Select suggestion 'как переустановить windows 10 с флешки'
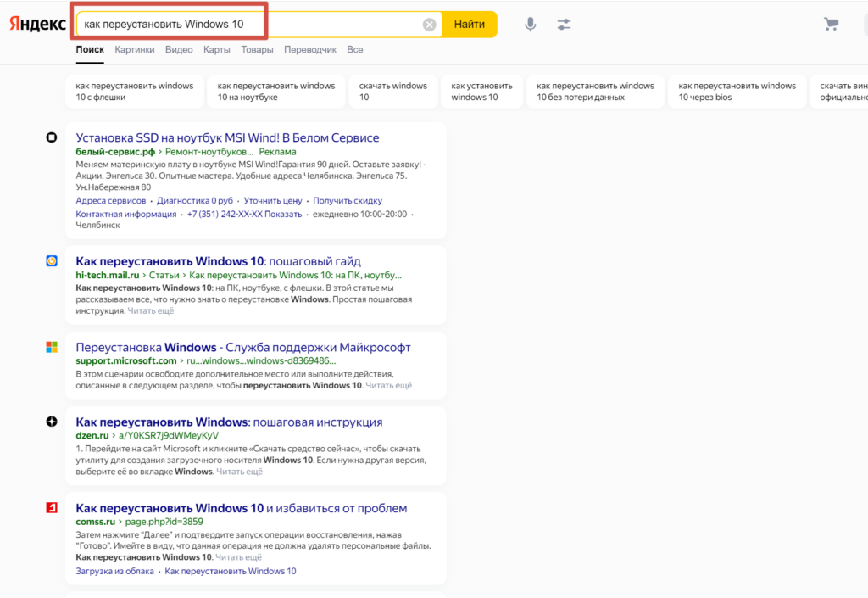 (x=135, y=92)
